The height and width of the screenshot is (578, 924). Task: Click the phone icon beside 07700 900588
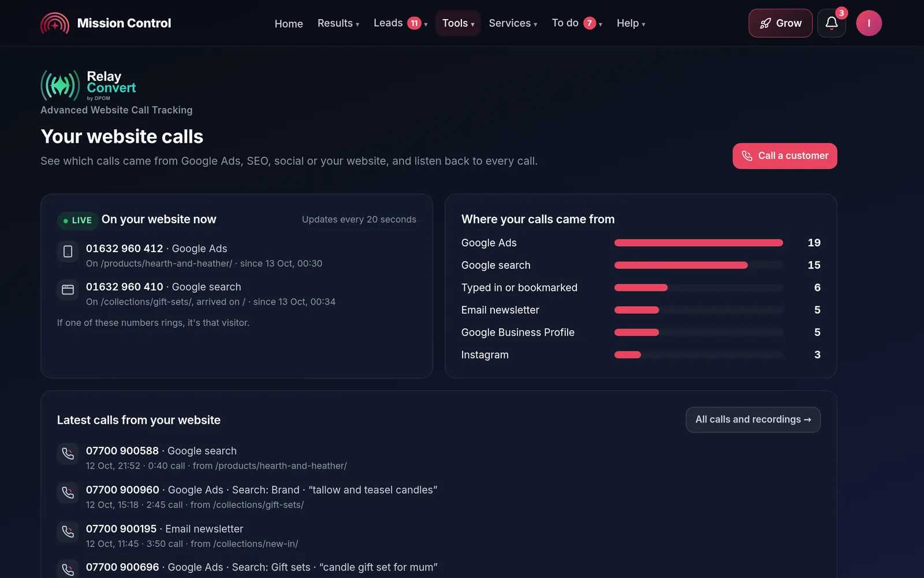tap(68, 454)
